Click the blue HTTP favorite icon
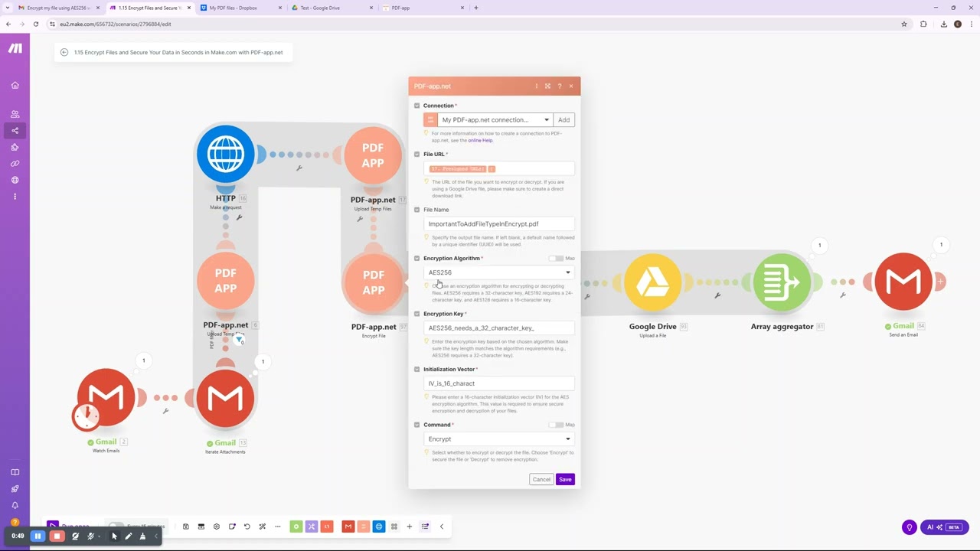Image resolution: width=980 pixels, height=551 pixels. tap(378, 527)
